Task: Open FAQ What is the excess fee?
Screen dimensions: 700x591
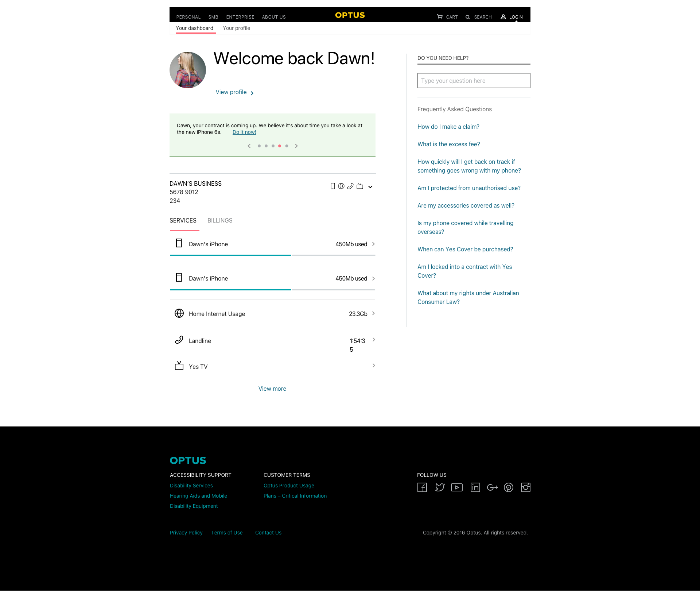Action: pos(448,144)
